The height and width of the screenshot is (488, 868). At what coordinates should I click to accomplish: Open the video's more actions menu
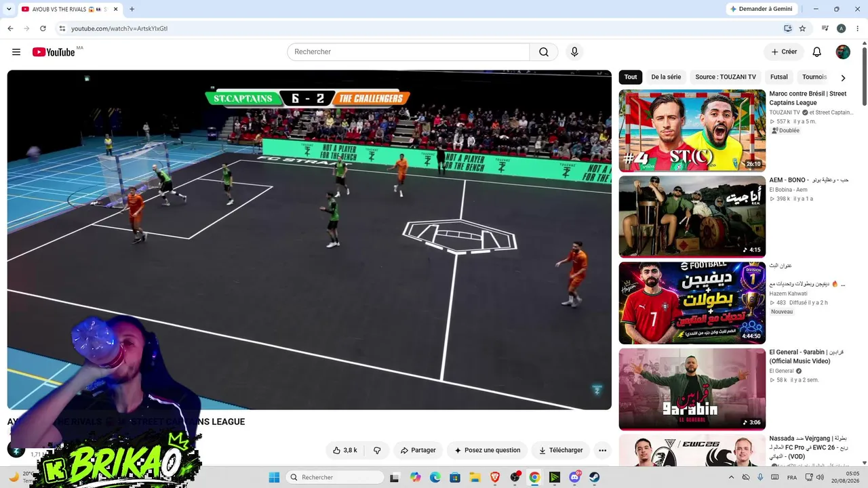click(602, 450)
